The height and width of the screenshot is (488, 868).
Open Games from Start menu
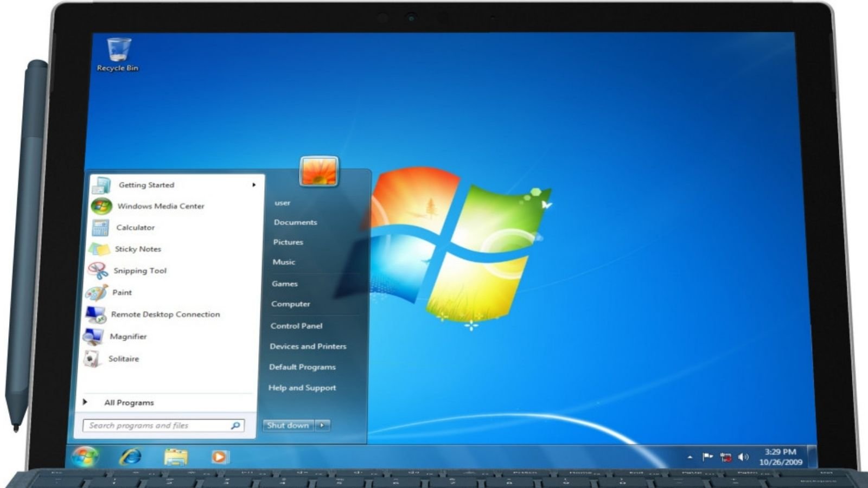point(285,284)
